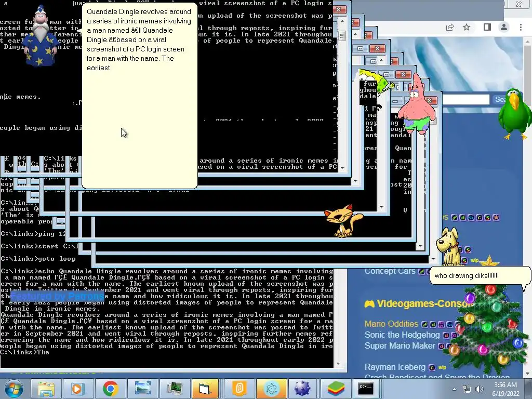Screen dimensions: 532x399
Task: Click the link badge beside Mario Oddities
Action: (x=424, y=324)
